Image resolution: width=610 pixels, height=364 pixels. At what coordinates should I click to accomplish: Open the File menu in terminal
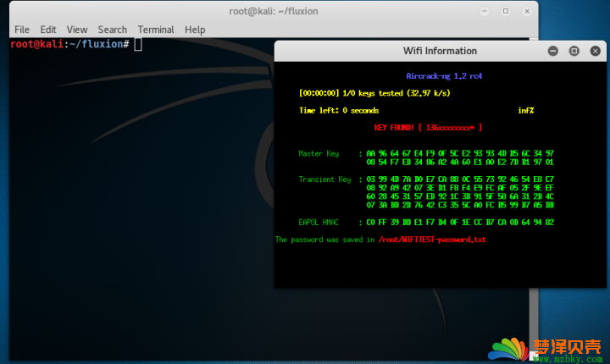22,30
